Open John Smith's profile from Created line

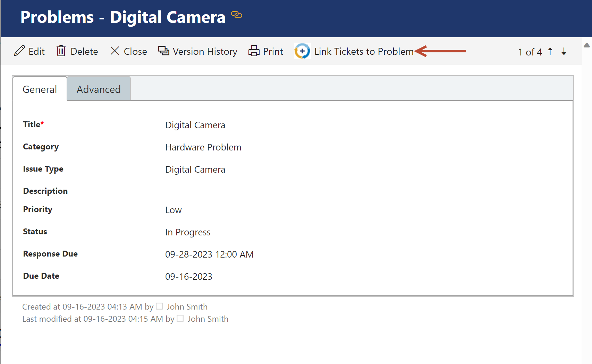click(187, 307)
